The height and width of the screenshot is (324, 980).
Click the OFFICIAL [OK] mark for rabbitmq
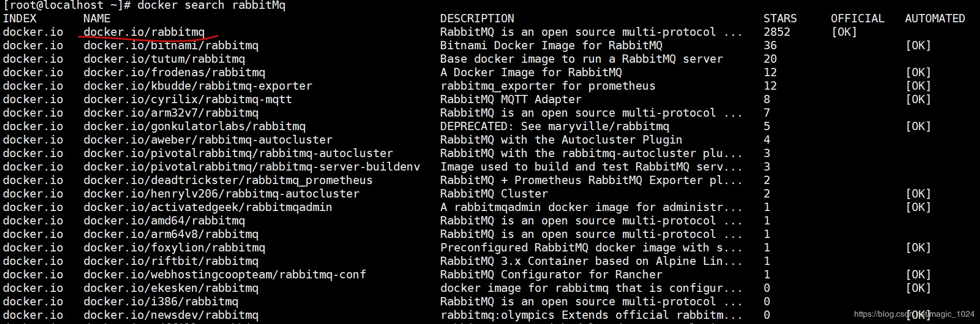(844, 32)
